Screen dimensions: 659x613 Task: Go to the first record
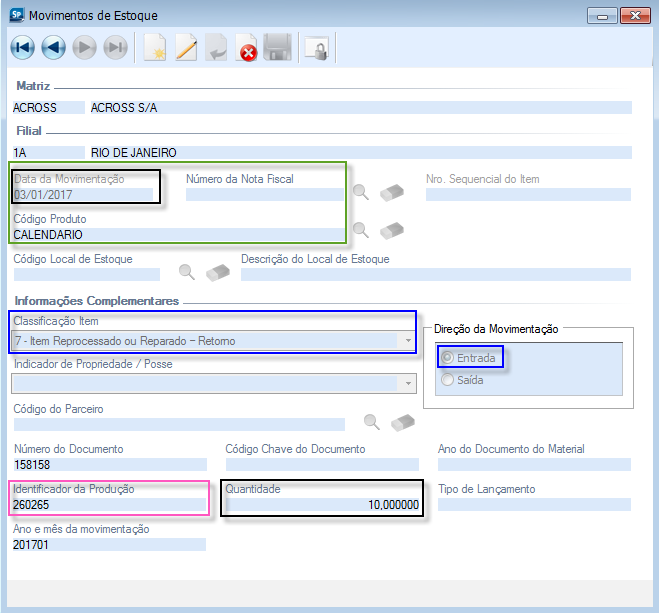(x=22, y=47)
